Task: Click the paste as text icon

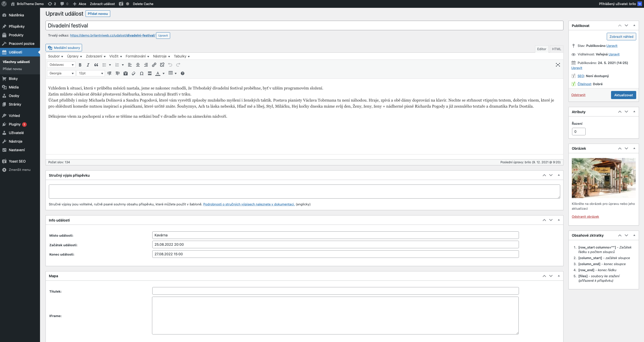Action: [x=126, y=73]
